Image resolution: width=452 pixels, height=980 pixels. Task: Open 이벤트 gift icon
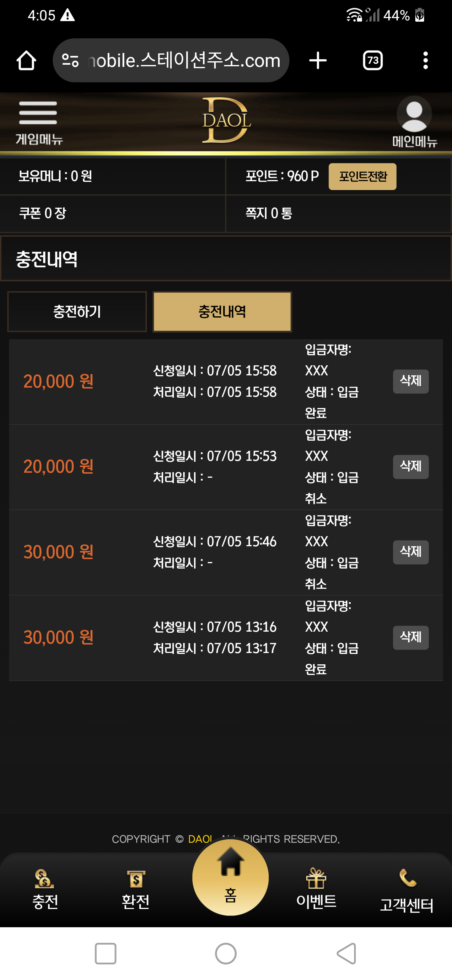point(316,889)
